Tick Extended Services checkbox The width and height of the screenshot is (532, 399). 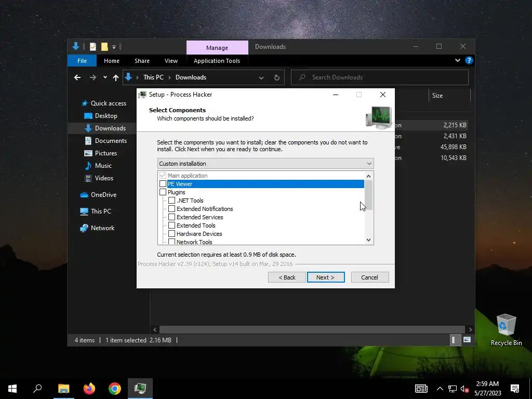coord(171,217)
